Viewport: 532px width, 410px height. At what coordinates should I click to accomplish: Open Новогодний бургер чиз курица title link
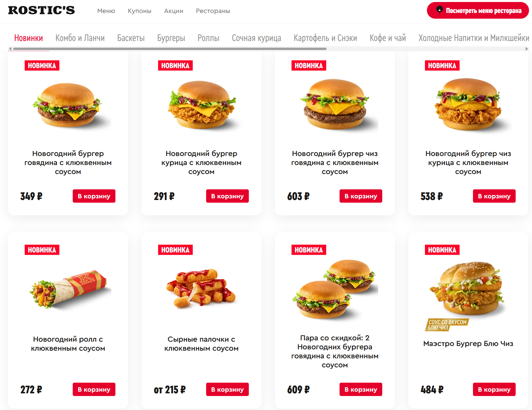click(x=468, y=163)
